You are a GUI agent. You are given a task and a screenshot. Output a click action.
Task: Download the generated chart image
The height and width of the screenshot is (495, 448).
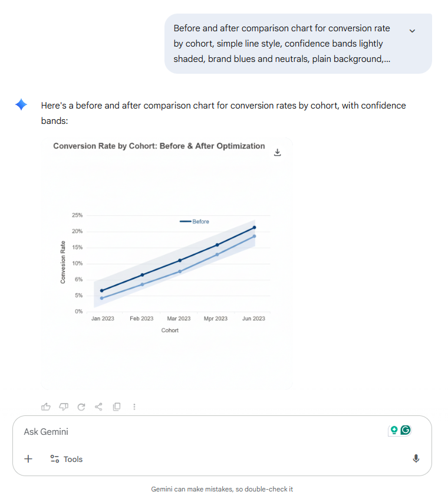pyautogui.click(x=278, y=152)
